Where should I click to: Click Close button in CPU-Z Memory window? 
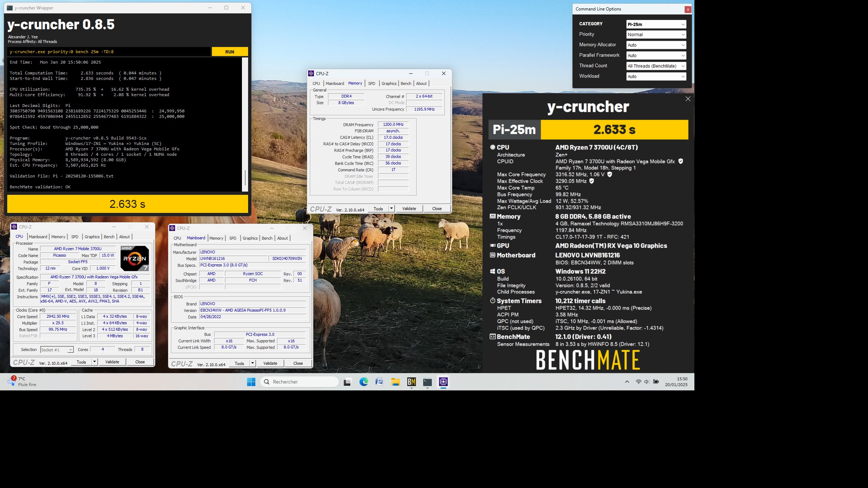(437, 209)
